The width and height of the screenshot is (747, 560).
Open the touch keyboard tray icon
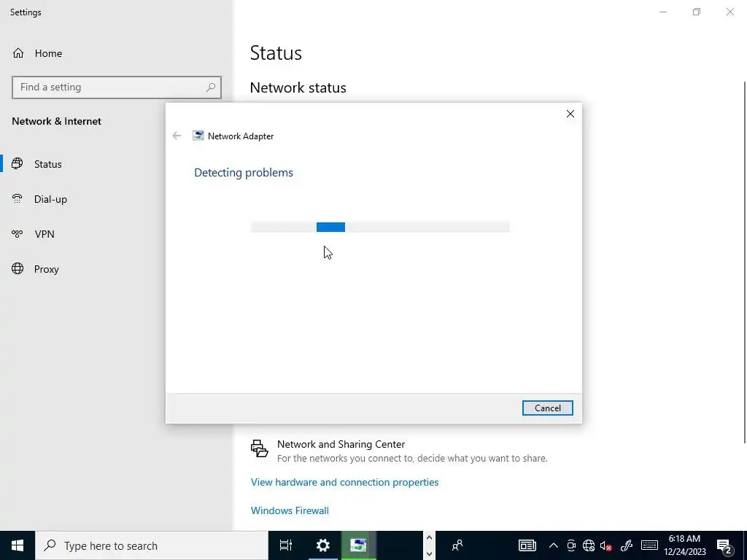click(x=649, y=545)
